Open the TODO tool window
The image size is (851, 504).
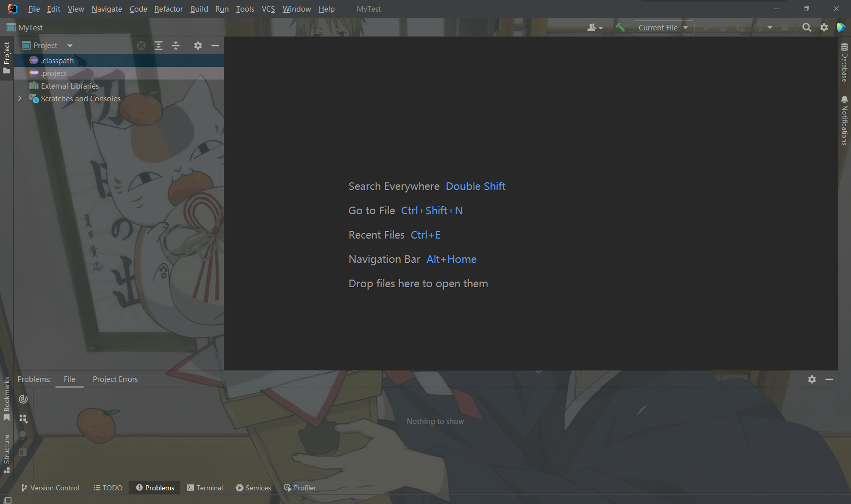tap(108, 488)
